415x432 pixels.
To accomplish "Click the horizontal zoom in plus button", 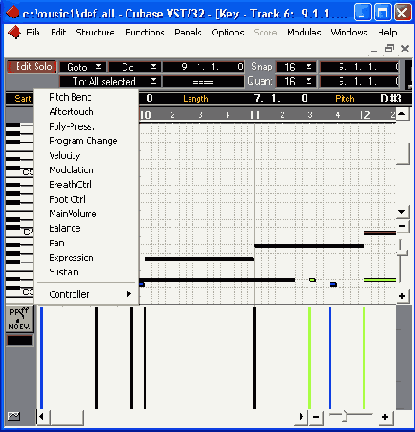I will point(385,417).
